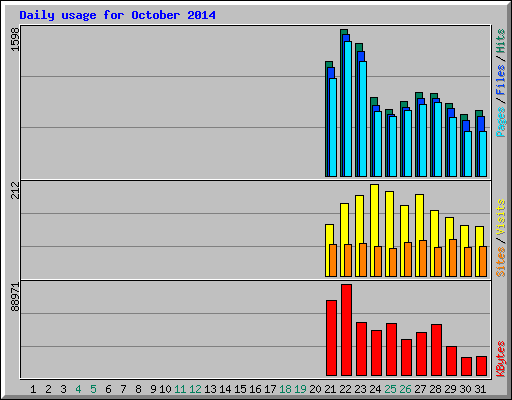Click the tallest red KBytes bar, day 22
This screenshot has width=512, height=400.
346,330
